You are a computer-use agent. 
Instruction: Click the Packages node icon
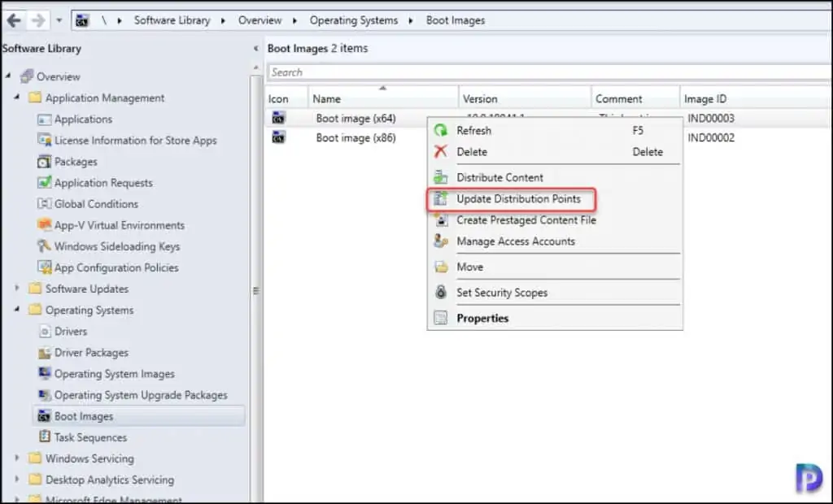pyautogui.click(x=44, y=162)
